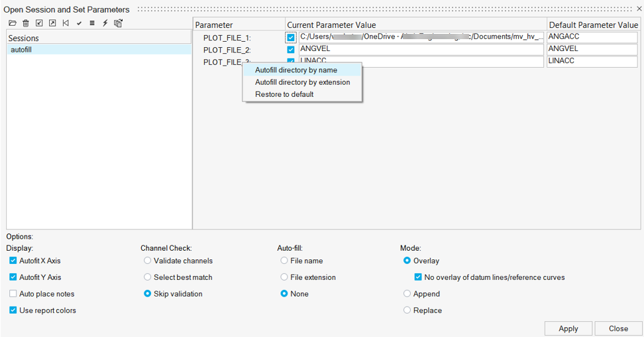644x337 pixels.
Task: Click the lightning bolt toolbar icon
Action: point(105,23)
